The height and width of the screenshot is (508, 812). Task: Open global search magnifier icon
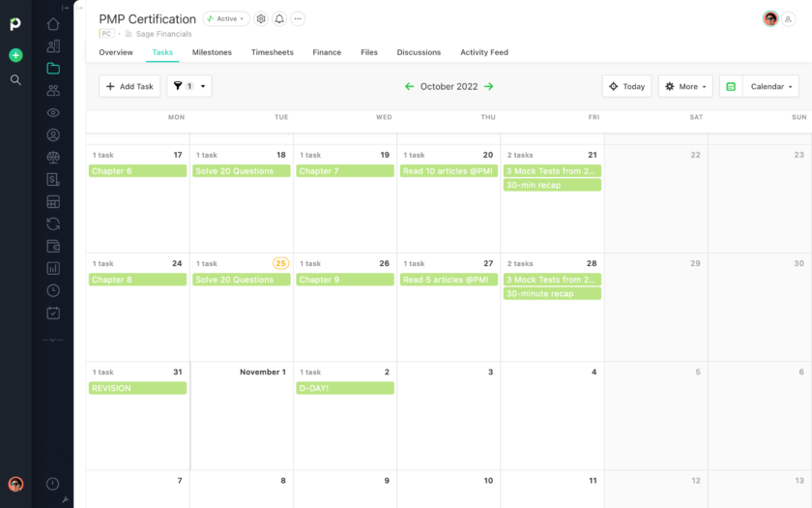(x=15, y=80)
